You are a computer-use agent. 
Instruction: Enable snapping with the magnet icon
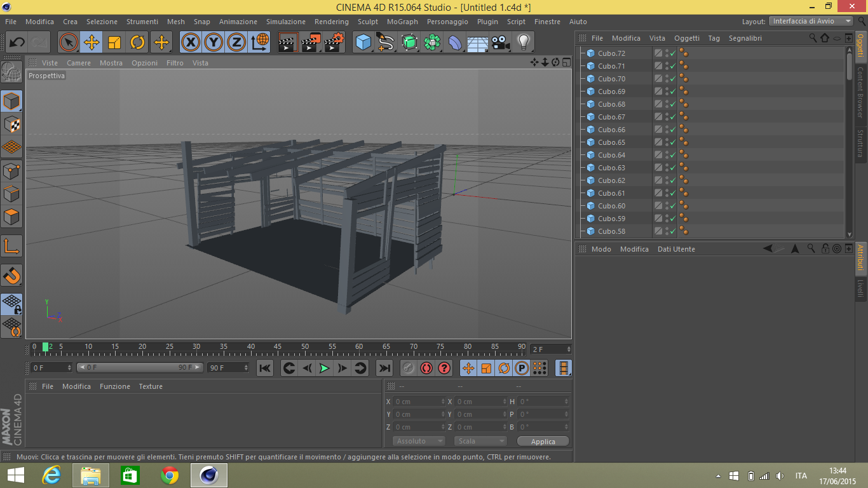coord(11,275)
